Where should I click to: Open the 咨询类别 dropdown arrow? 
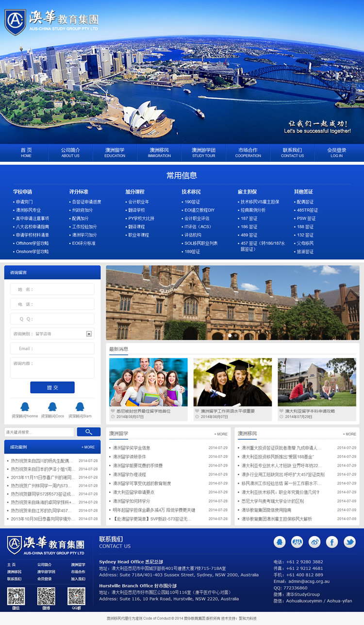[x=89, y=334]
